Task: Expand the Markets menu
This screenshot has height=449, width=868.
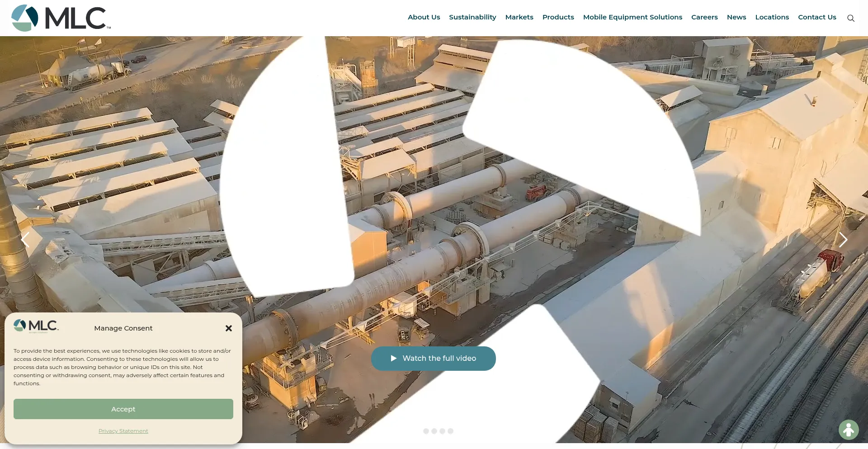Action: [x=519, y=17]
